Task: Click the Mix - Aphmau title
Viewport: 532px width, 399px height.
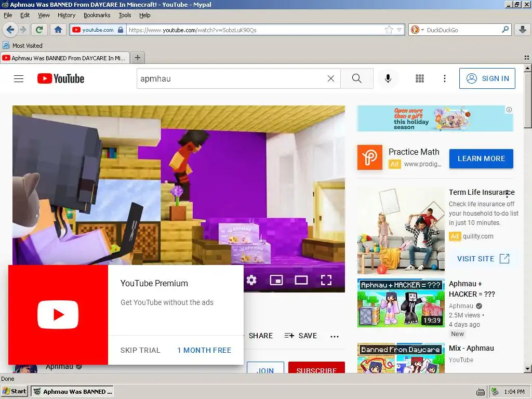Action: [x=471, y=348]
